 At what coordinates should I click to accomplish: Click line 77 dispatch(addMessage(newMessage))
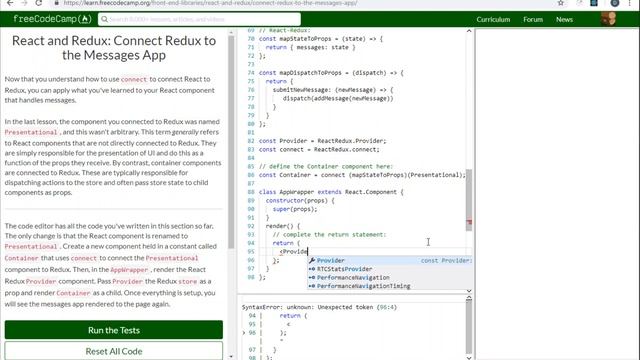(338, 98)
